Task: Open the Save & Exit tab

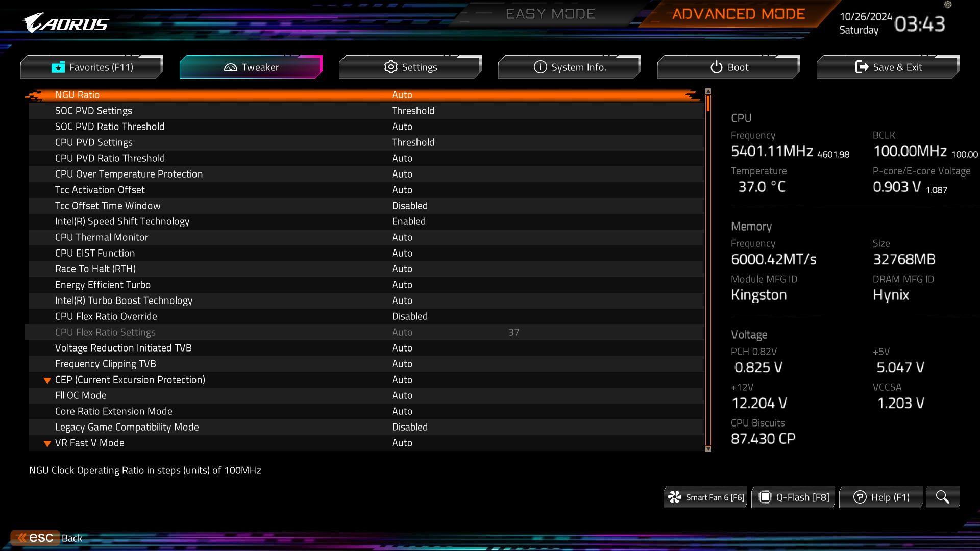Action: click(x=888, y=67)
